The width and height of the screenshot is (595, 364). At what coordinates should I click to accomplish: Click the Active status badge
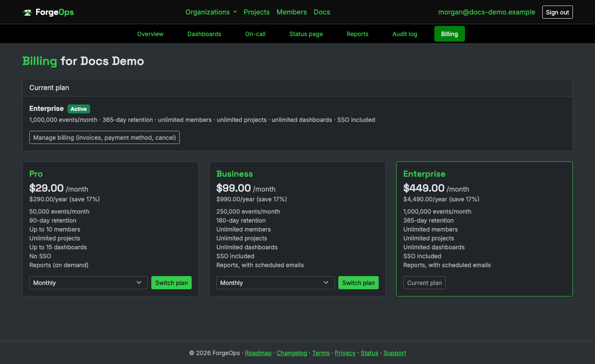[79, 109]
